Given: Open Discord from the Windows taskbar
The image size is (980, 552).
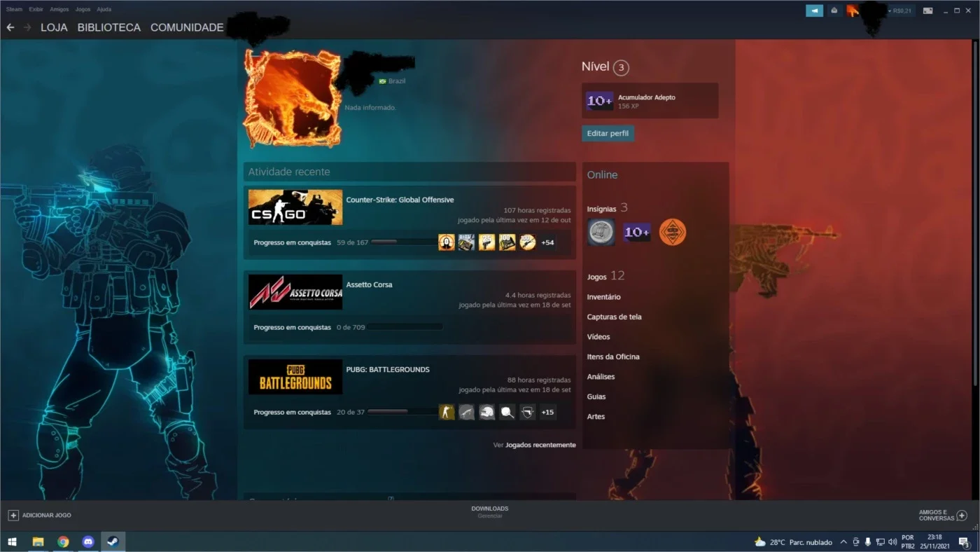Looking at the screenshot, I should (x=87, y=541).
